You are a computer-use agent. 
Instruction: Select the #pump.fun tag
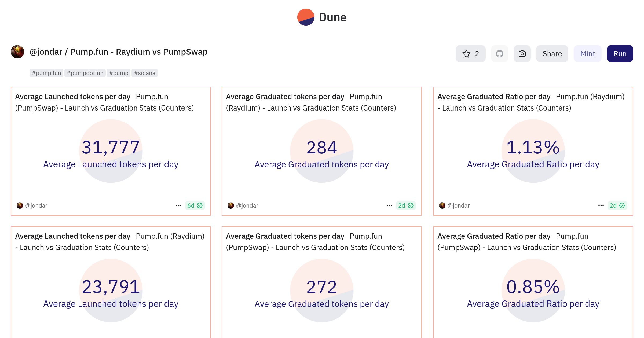click(x=46, y=73)
